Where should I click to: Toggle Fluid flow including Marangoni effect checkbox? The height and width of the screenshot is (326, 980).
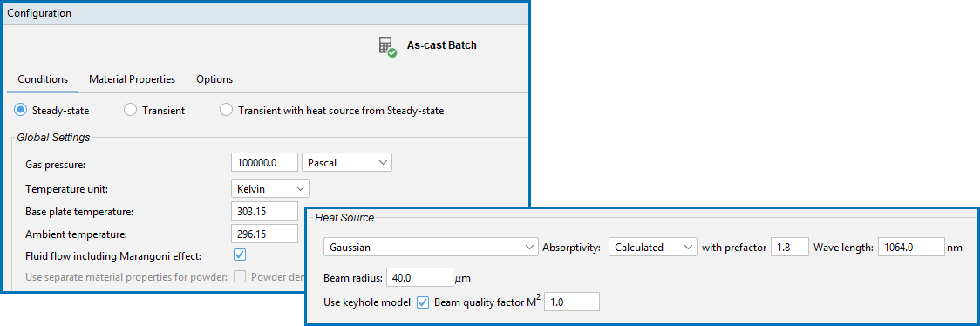tap(240, 255)
